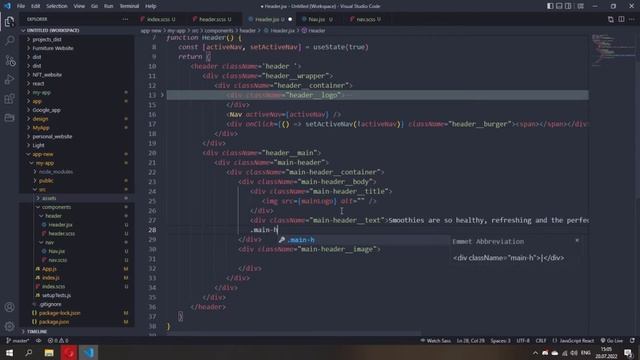640x360 pixels.
Task: Click CRLF end of line setting
Action: pyautogui.click(x=541, y=340)
